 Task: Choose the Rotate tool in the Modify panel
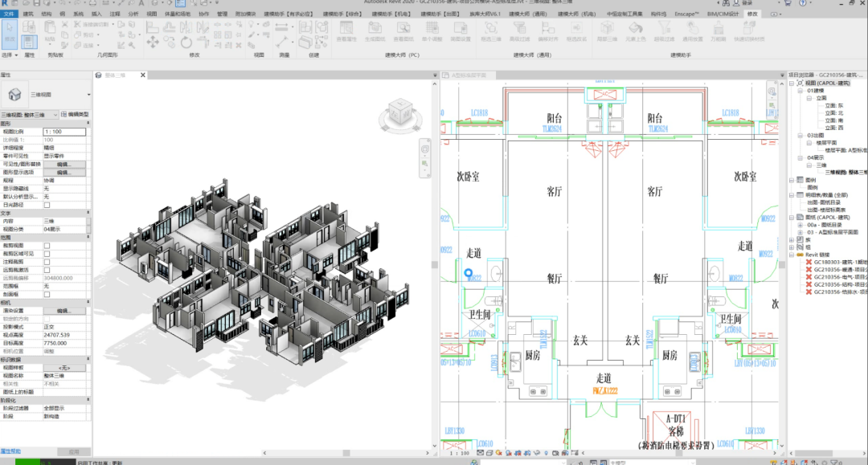[x=186, y=42]
